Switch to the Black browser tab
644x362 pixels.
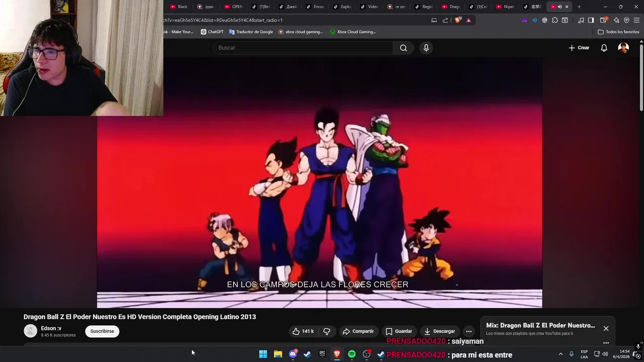179,7
